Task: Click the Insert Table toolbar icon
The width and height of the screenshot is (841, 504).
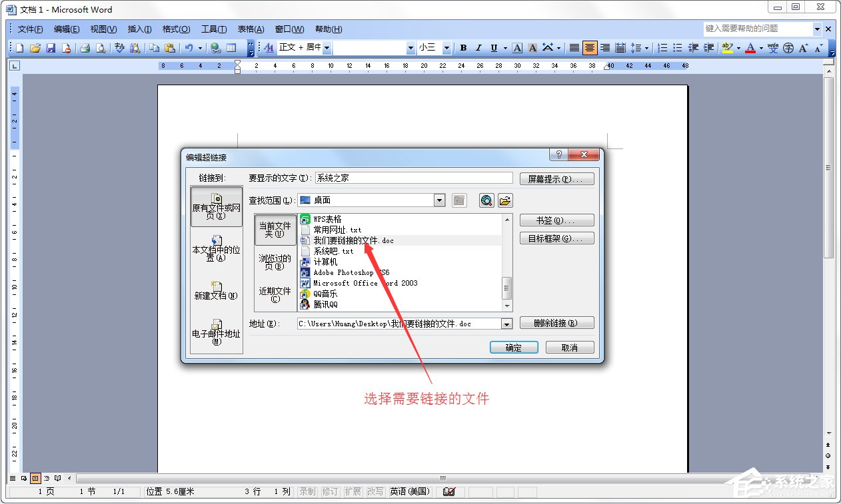Action: [x=231, y=48]
